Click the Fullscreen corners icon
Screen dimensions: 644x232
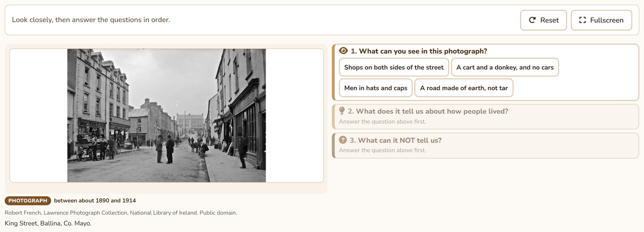(x=582, y=20)
